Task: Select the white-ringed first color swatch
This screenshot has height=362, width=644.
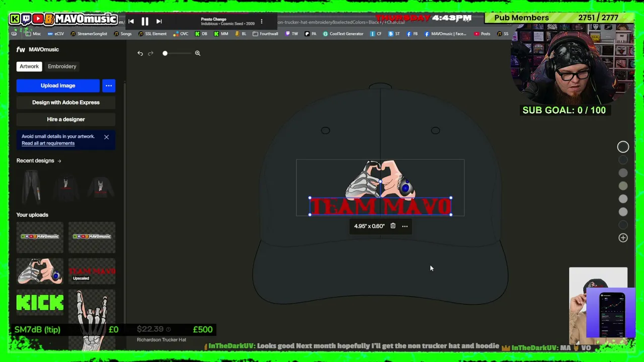Action: pyautogui.click(x=623, y=147)
